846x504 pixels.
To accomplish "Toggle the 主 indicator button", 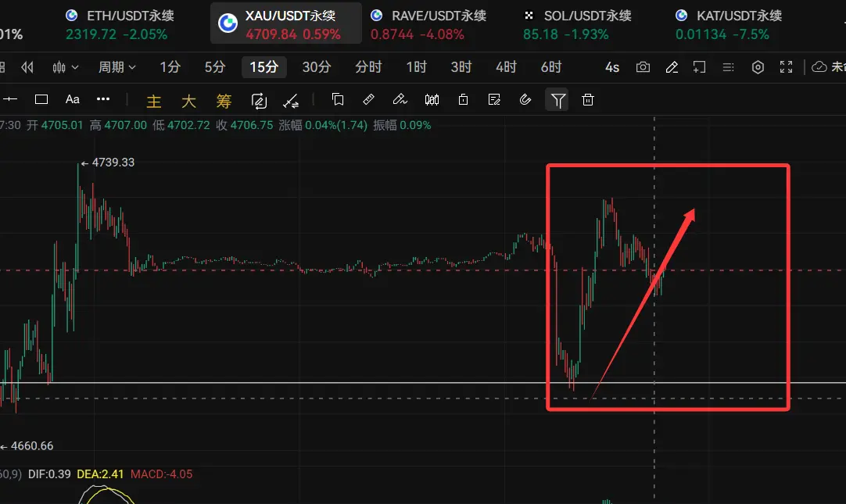I will (x=154, y=101).
